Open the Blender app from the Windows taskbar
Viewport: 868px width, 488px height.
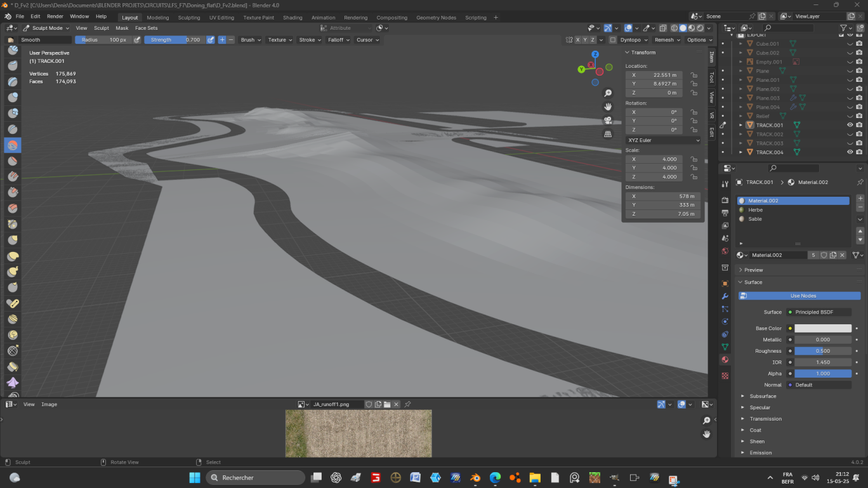(x=475, y=478)
